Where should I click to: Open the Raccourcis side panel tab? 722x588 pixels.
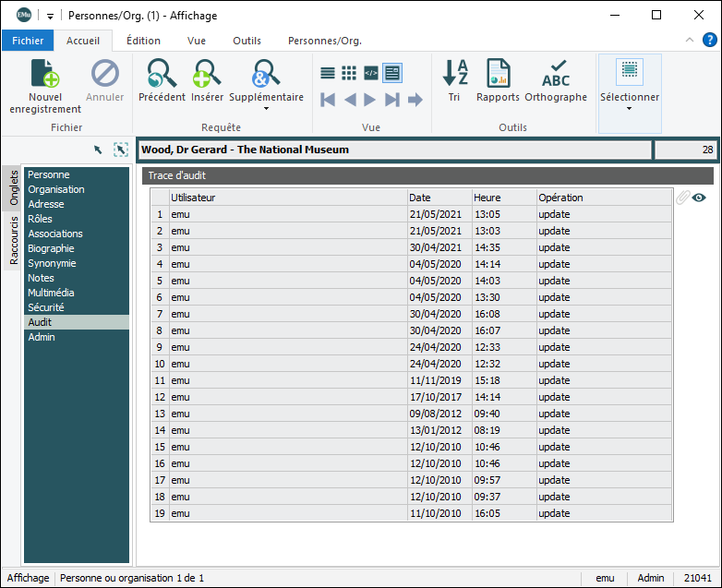14,240
